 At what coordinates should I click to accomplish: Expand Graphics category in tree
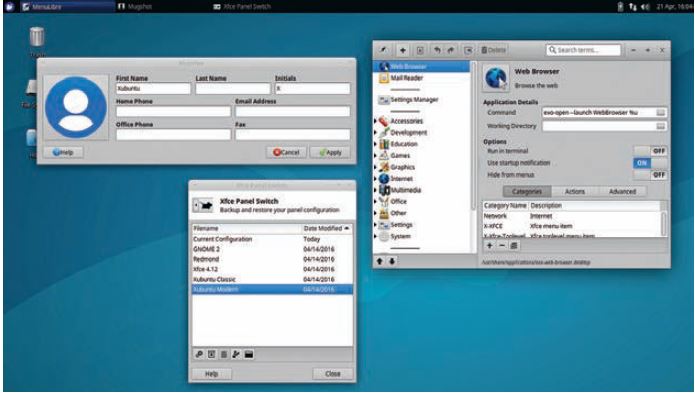click(x=376, y=167)
